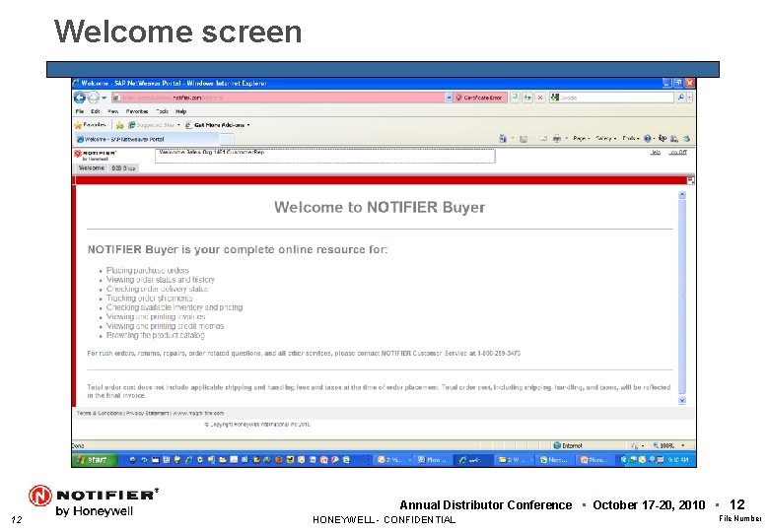
Task: Click 'Tracking order shipments' list item
Action: coord(149,299)
